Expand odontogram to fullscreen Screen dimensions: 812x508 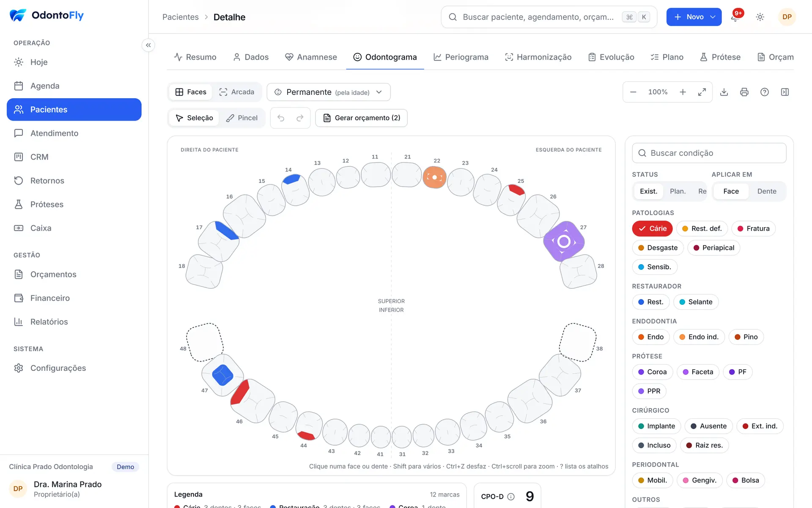click(x=702, y=92)
